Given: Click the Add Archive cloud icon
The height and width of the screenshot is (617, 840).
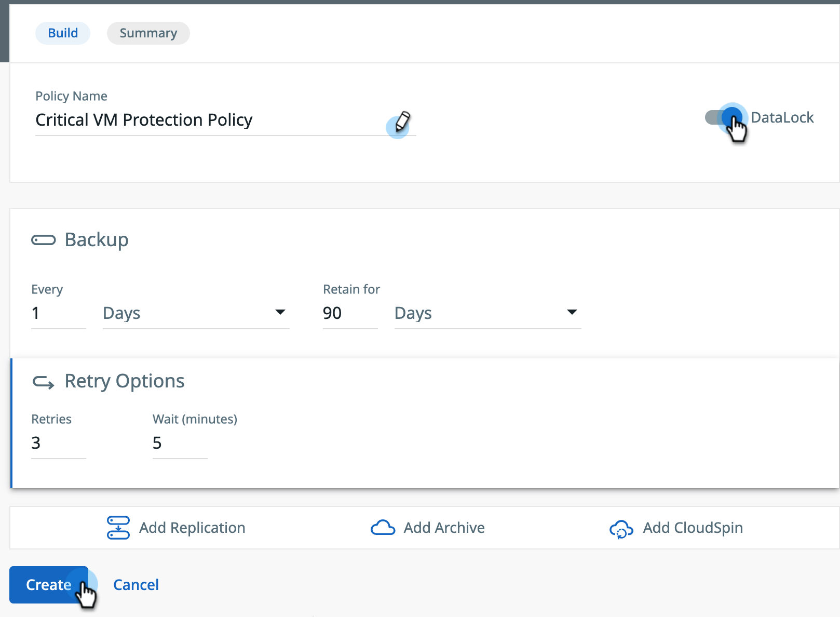Looking at the screenshot, I should click(383, 528).
